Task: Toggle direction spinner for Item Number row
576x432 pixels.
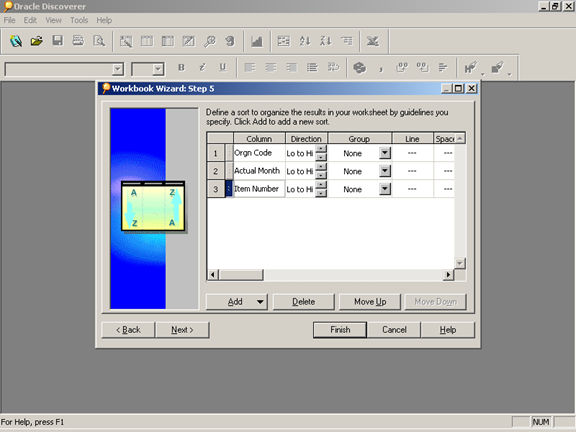Action: [321, 189]
